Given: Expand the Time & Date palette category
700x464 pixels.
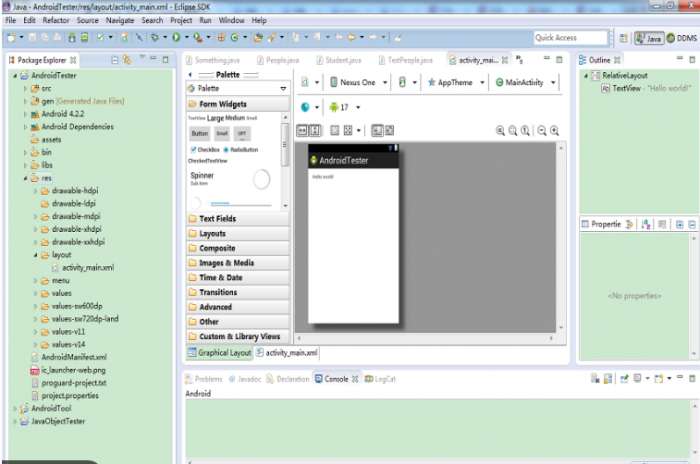Looking at the screenshot, I should click(238, 278).
